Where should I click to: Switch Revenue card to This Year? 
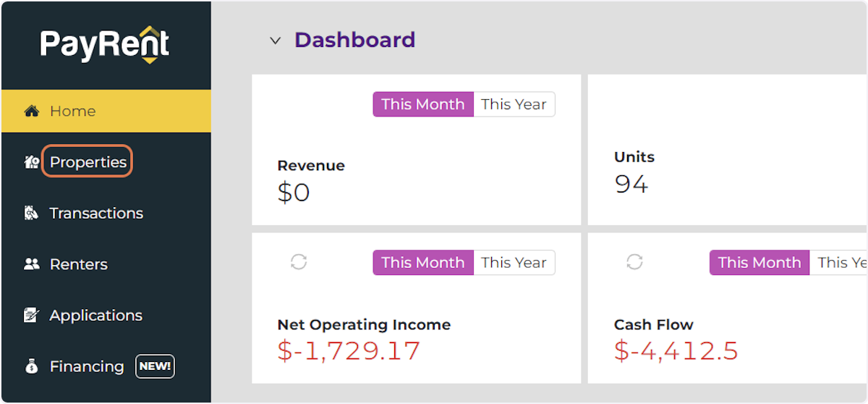514,104
